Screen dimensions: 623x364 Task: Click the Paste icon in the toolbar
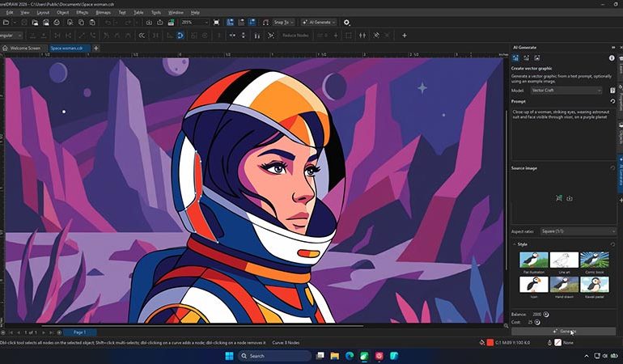point(92,23)
